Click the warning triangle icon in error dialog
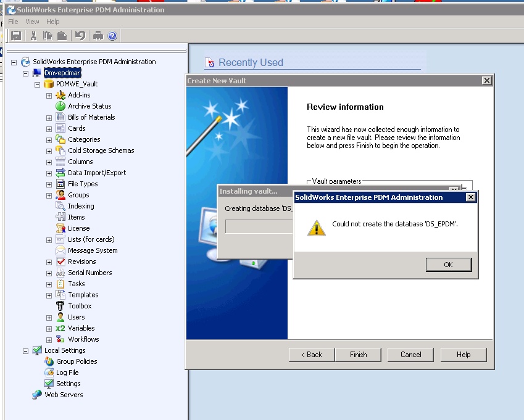The image size is (524, 420). point(317,228)
